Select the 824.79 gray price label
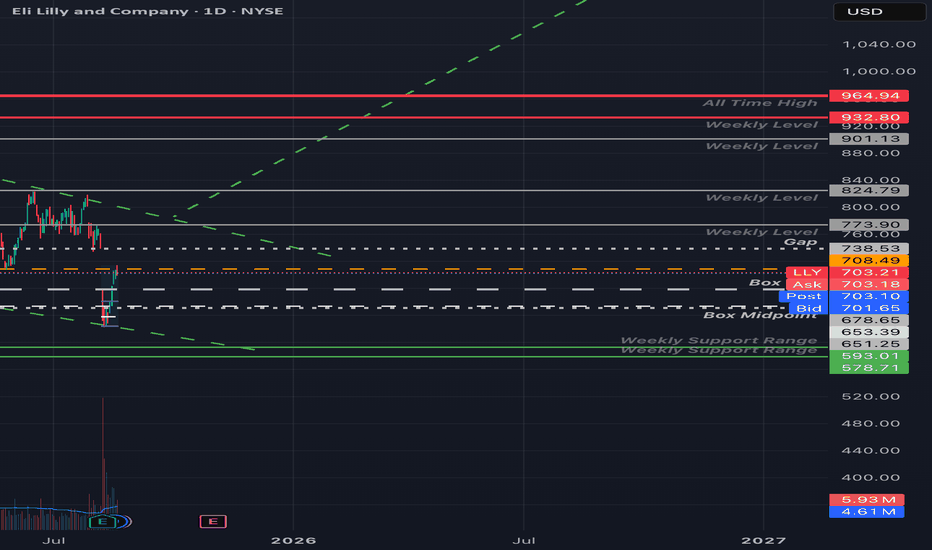 pos(869,190)
